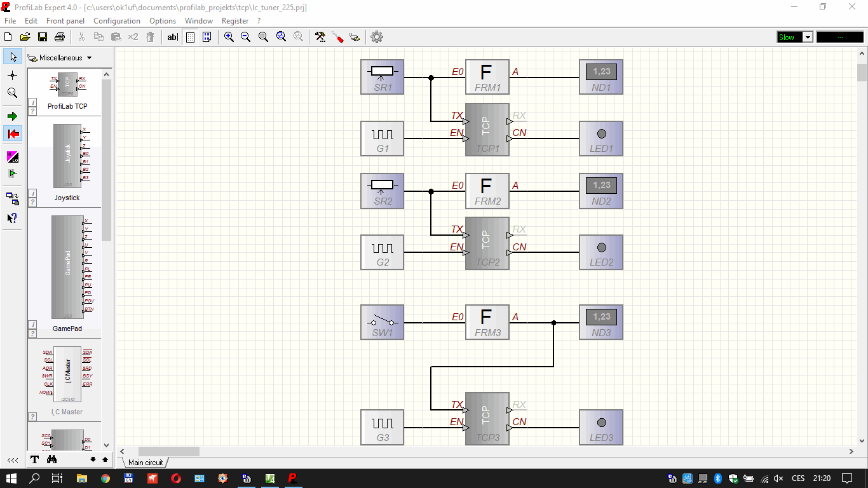
Task: Select the crosshair connection tool
Action: pos(12,75)
